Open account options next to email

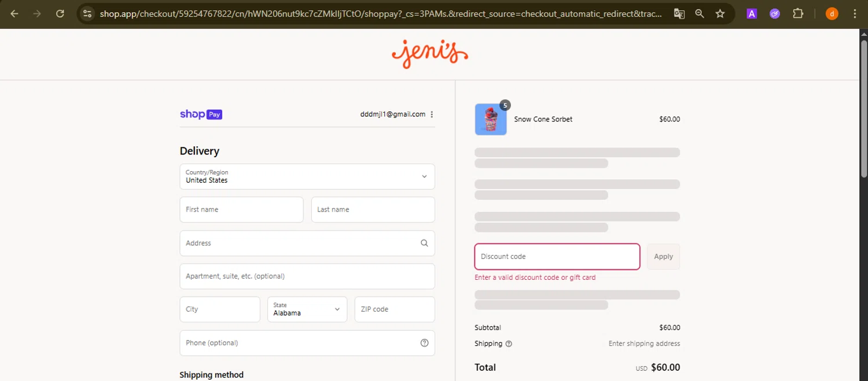pyautogui.click(x=432, y=114)
